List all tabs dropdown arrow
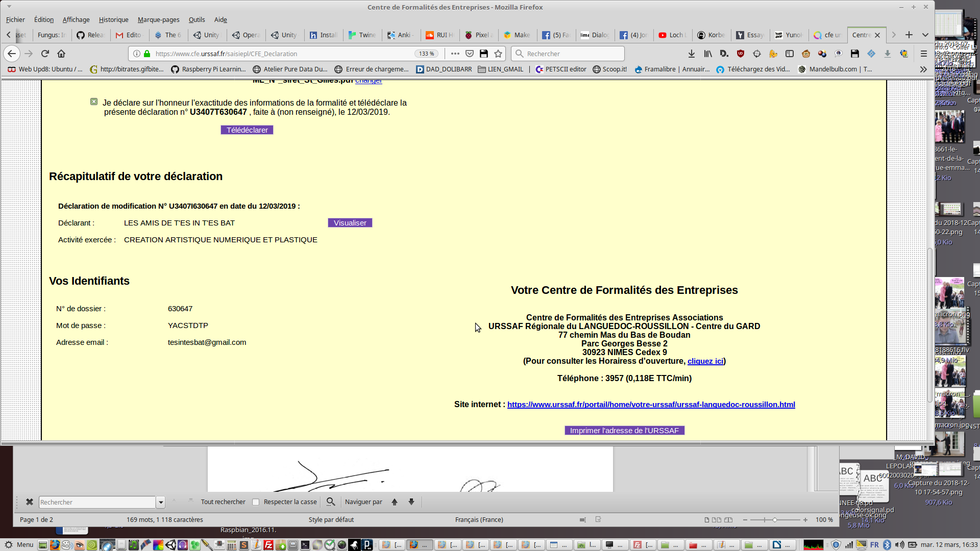 [x=925, y=35]
